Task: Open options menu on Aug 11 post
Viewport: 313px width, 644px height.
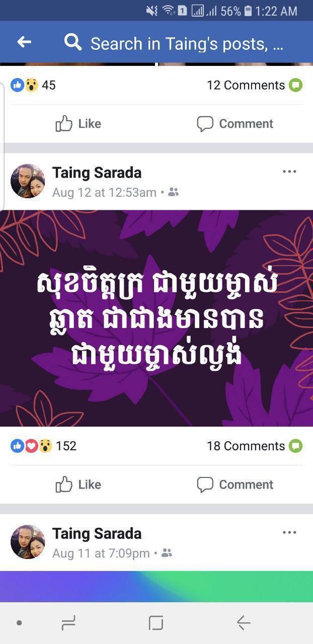Action: click(x=289, y=532)
